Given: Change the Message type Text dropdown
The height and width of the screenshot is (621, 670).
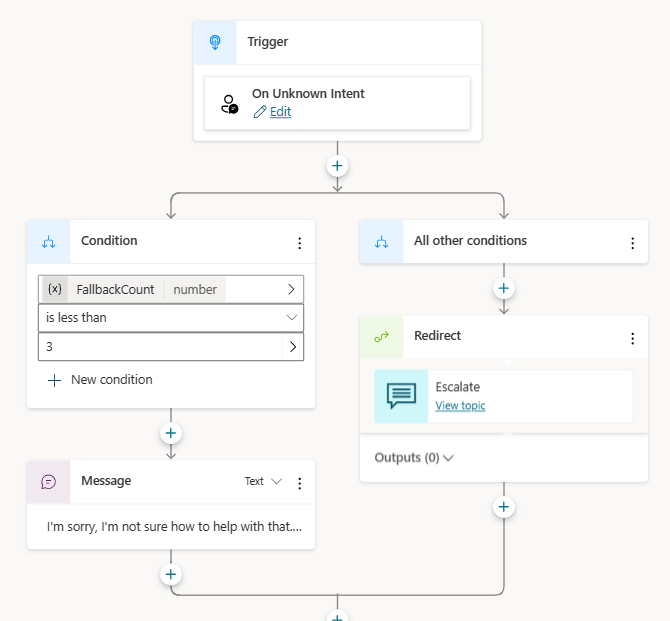Looking at the screenshot, I should [x=264, y=482].
